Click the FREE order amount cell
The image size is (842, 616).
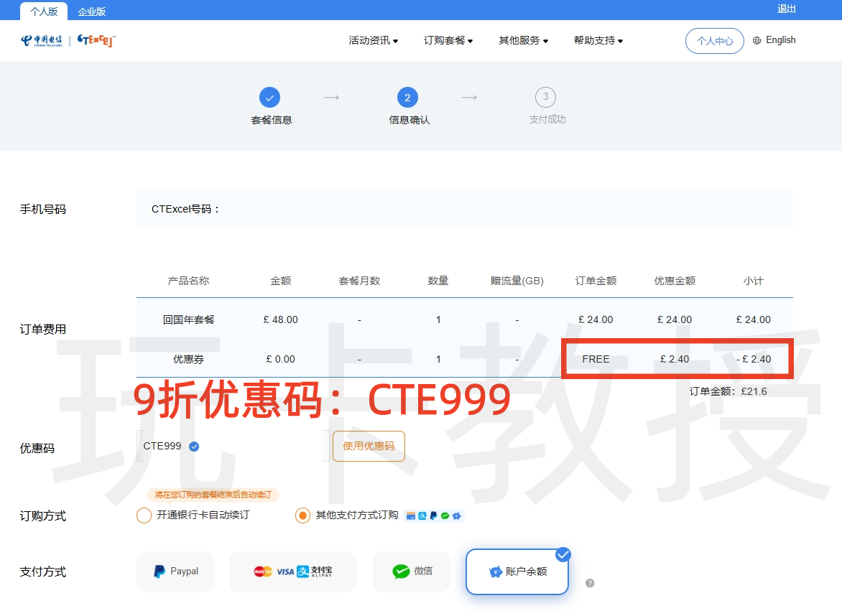(x=596, y=359)
